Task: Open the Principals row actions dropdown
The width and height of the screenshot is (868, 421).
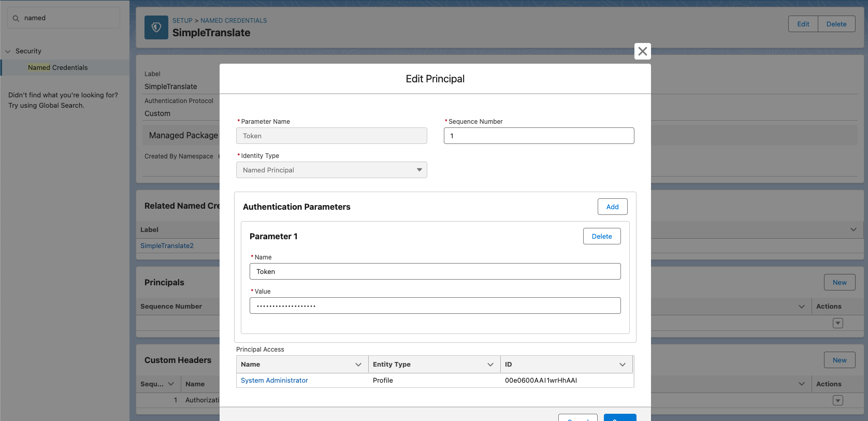Action: 838,323
